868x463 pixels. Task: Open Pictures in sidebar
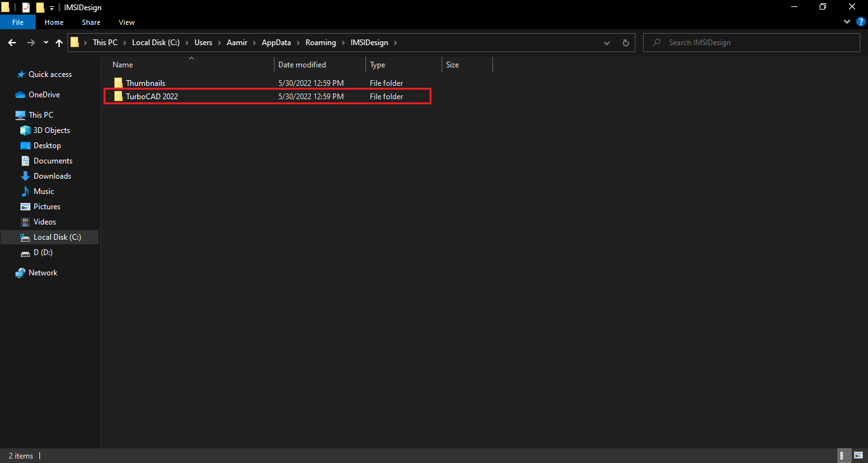click(x=47, y=207)
